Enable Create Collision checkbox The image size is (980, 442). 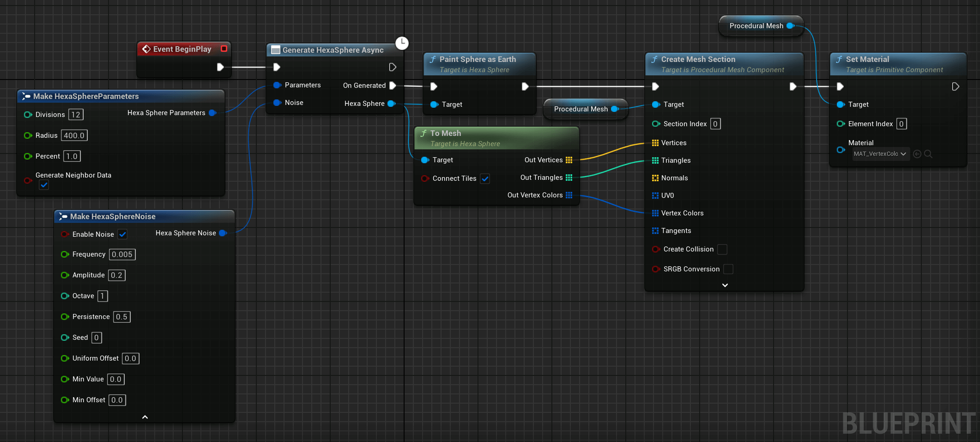722,249
